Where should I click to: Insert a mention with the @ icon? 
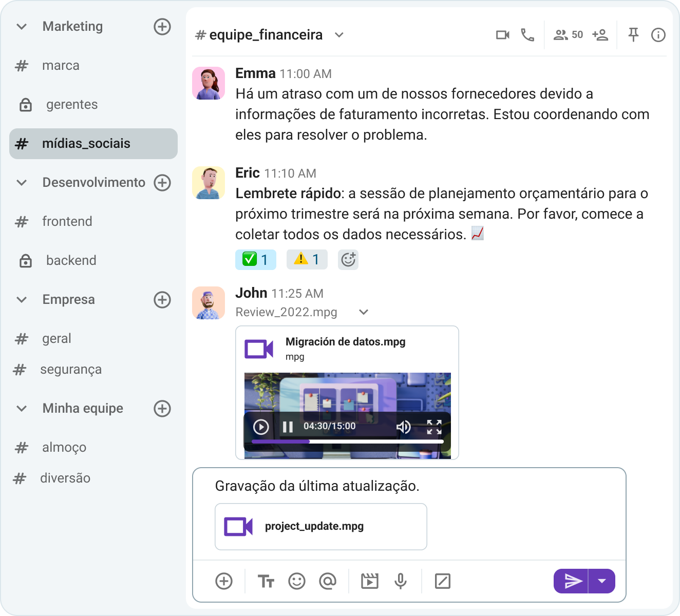328,581
